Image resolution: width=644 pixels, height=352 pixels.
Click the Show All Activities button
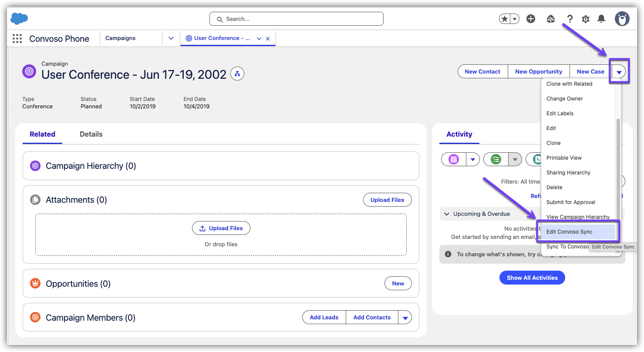coord(532,278)
